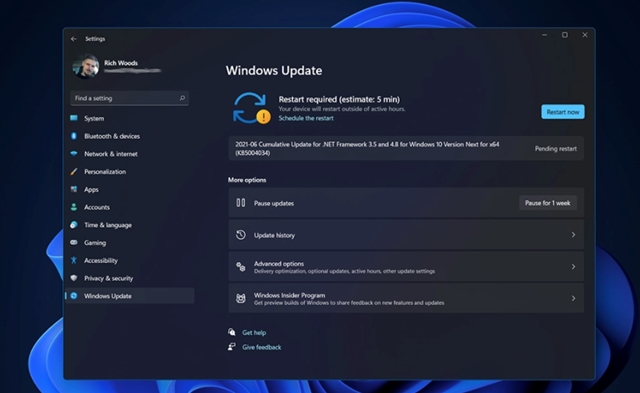Screen dimensions: 640x393
Task: Click the Give feedback icon
Action: (x=231, y=346)
